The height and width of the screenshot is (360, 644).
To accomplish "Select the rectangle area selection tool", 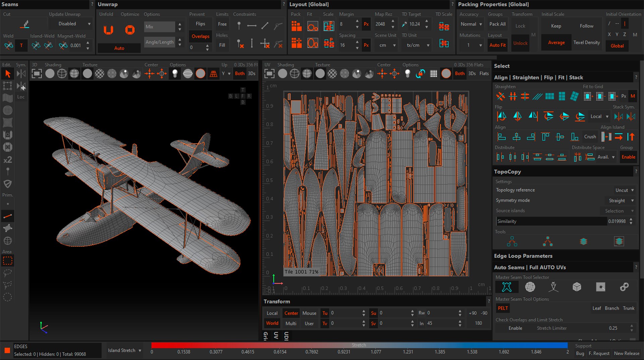I will [7, 260].
